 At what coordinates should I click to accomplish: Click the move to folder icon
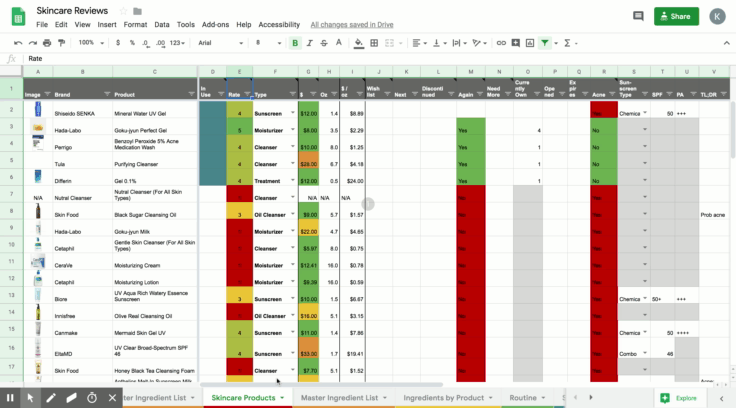click(138, 11)
